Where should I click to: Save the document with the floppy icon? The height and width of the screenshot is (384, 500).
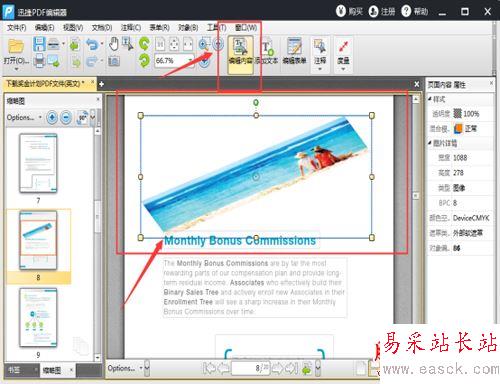[x=39, y=44]
